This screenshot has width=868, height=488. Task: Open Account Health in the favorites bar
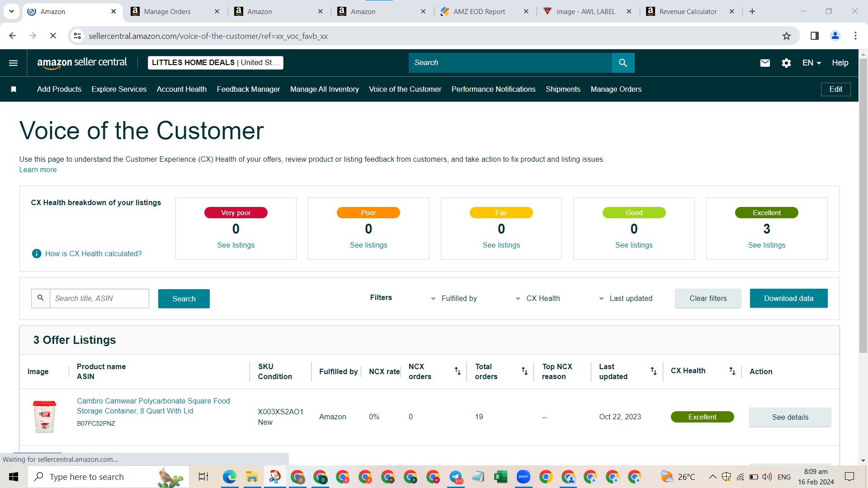point(182,89)
